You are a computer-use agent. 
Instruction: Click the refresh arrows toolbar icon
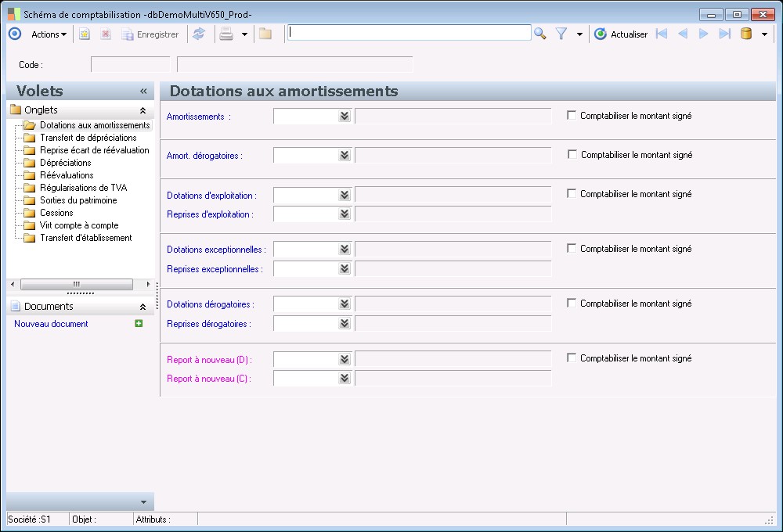click(x=199, y=34)
